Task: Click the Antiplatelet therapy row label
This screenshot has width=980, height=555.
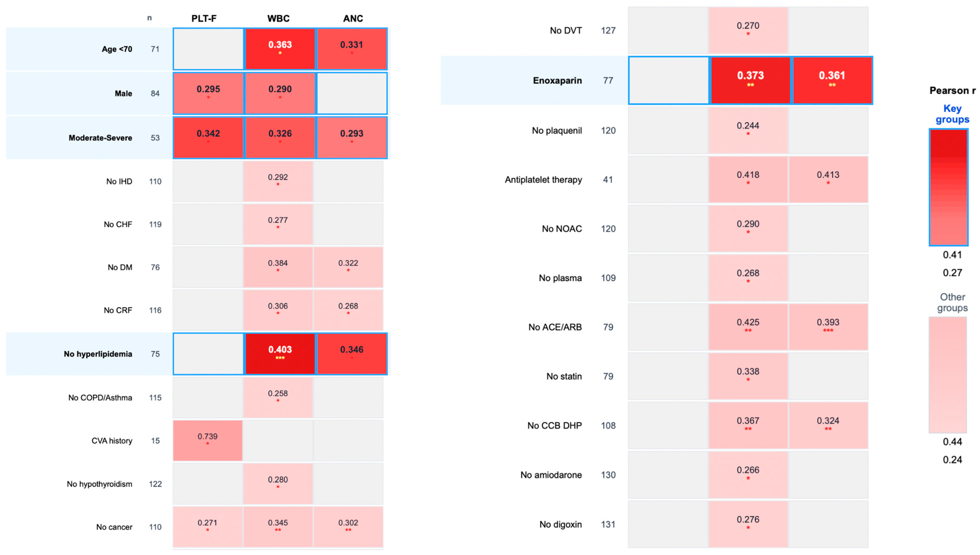Action: 543,180
